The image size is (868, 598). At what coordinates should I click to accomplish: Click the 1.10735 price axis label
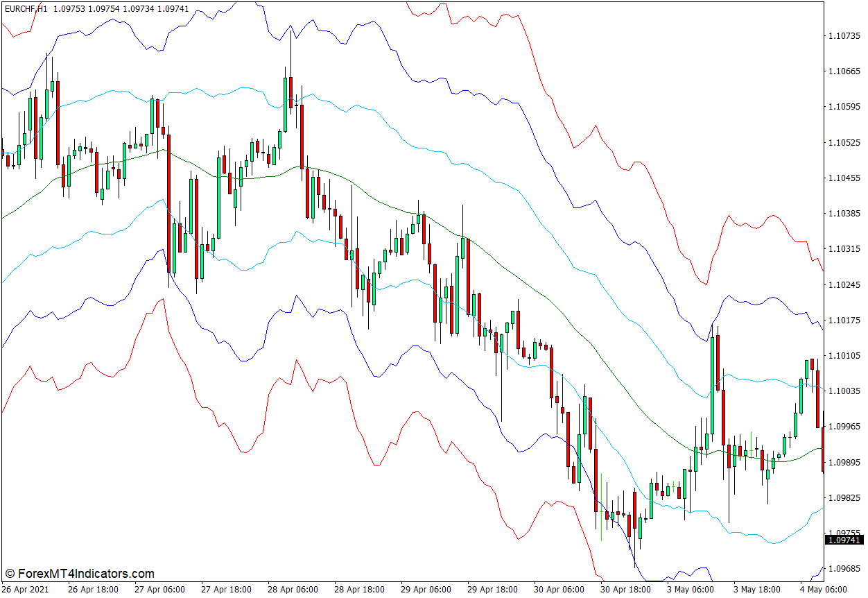coord(844,35)
